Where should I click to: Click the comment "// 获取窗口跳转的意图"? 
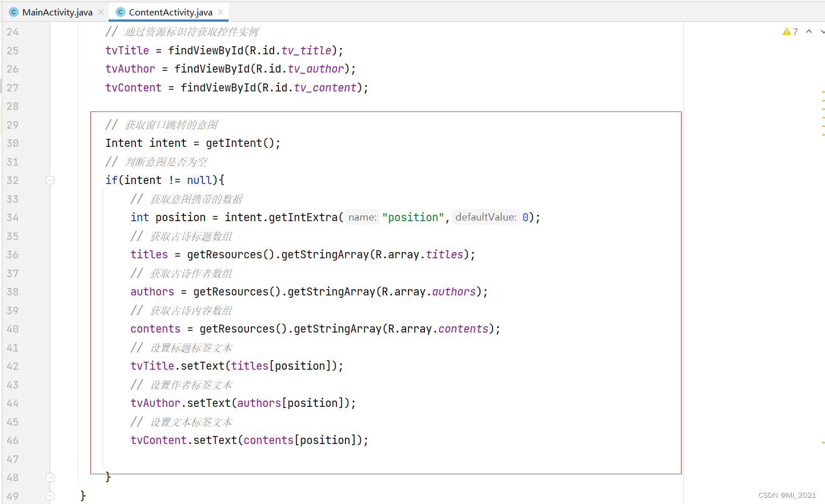(162, 125)
